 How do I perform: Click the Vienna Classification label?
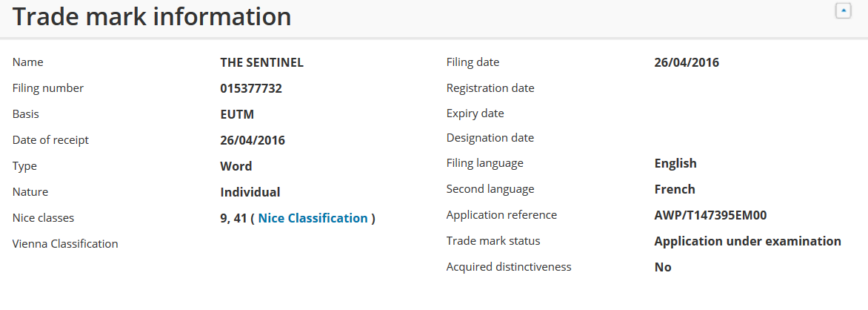(x=65, y=244)
